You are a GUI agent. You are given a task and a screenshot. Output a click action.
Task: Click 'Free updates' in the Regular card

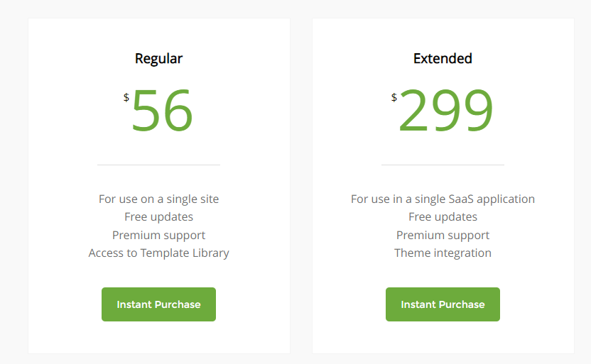pos(158,216)
